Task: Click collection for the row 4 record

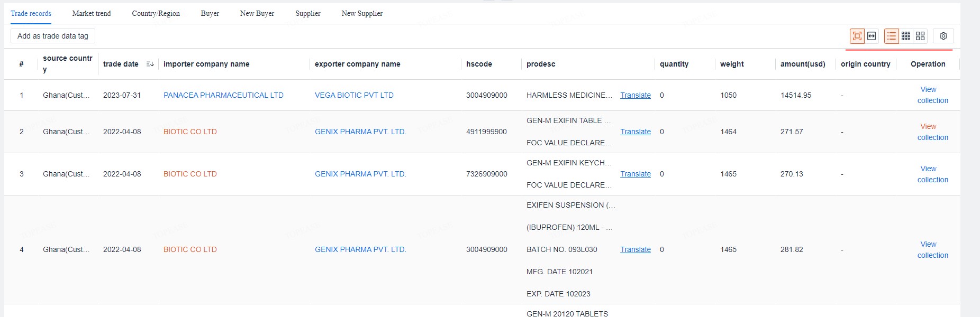Action: pos(933,255)
